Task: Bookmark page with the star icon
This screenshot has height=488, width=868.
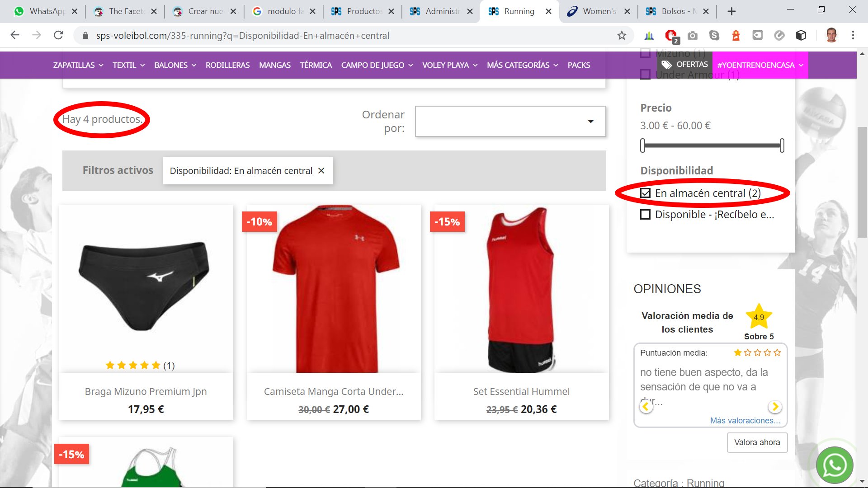Action: click(622, 35)
